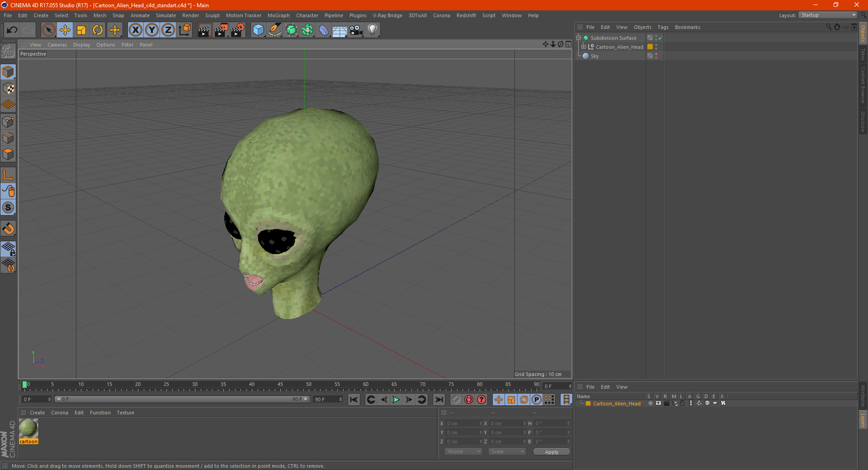Play animation forward
868x470 pixels.
click(x=396, y=399)
